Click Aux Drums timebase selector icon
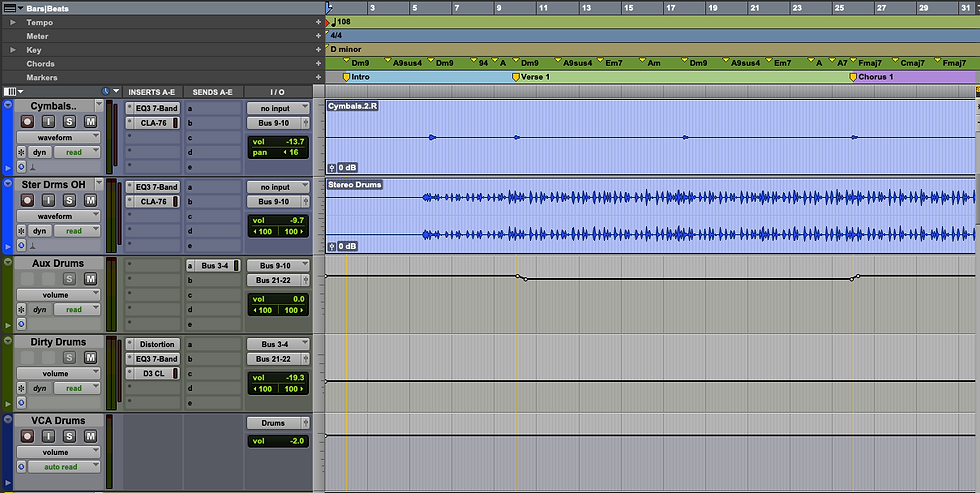This screenshot has height=493, width=980. click(21, 324)
